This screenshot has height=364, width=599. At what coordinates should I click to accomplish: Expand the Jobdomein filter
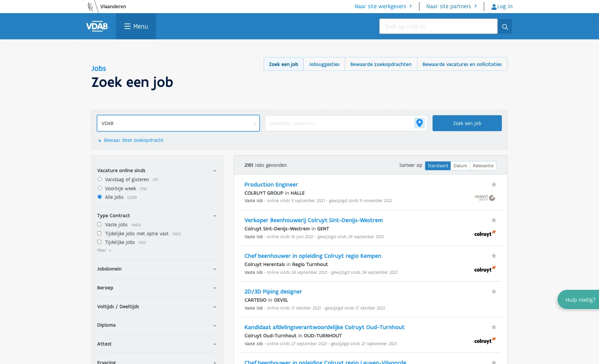(157, 269)
